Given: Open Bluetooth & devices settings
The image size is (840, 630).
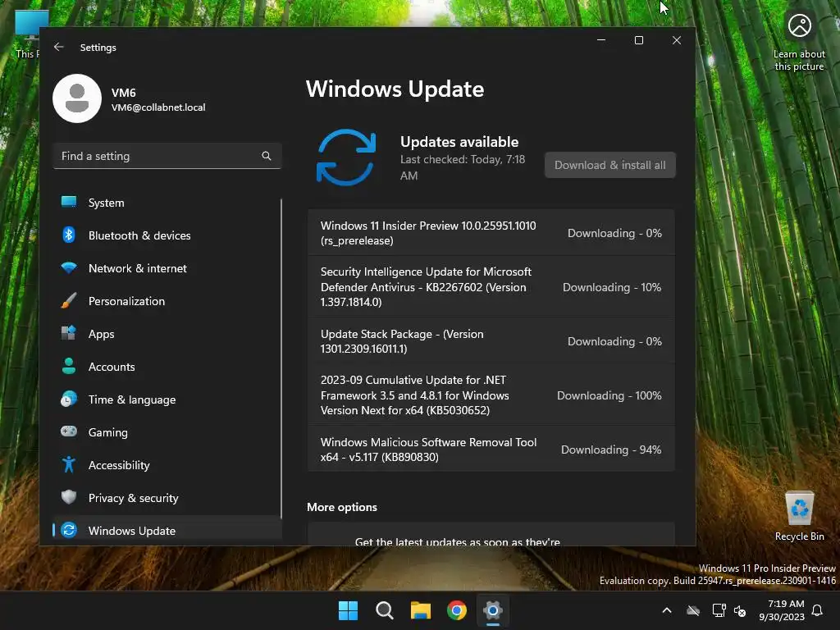Looking at the screenshot, I should tap(167, 235).
